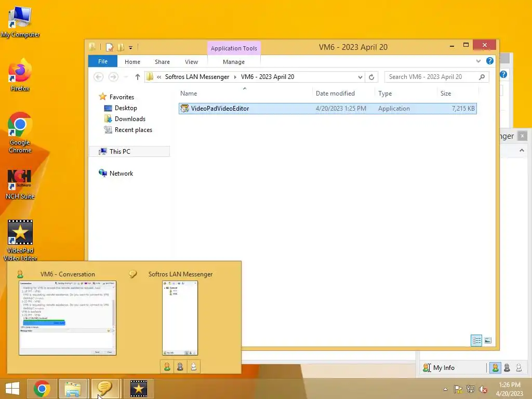Image resolution: width=532 pixels, height=399 pixels.
Task: Click VM6 - 2023 April 20 breadcrumb
Action: [x=268, y=77]
